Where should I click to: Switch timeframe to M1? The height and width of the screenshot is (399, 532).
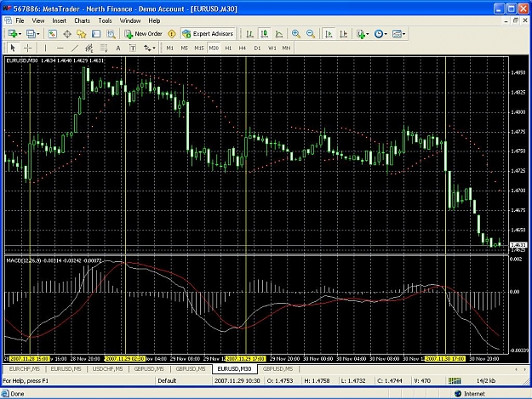169,48
